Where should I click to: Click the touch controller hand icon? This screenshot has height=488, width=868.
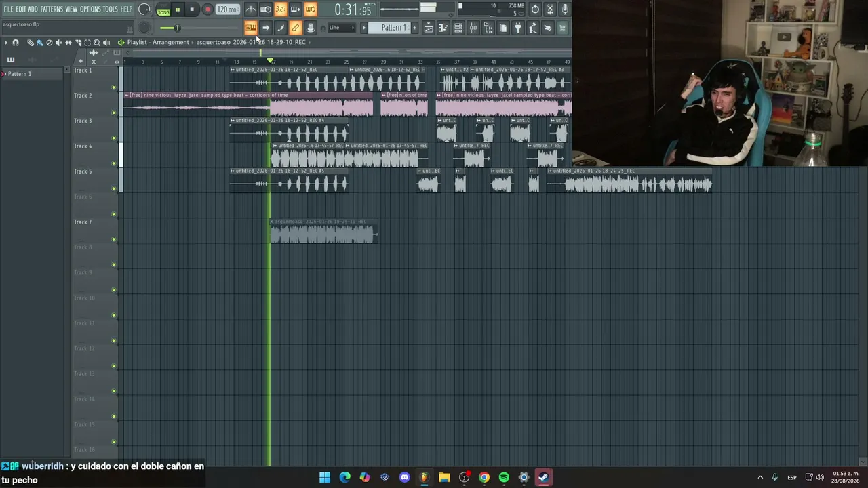(x=548, y=28)
